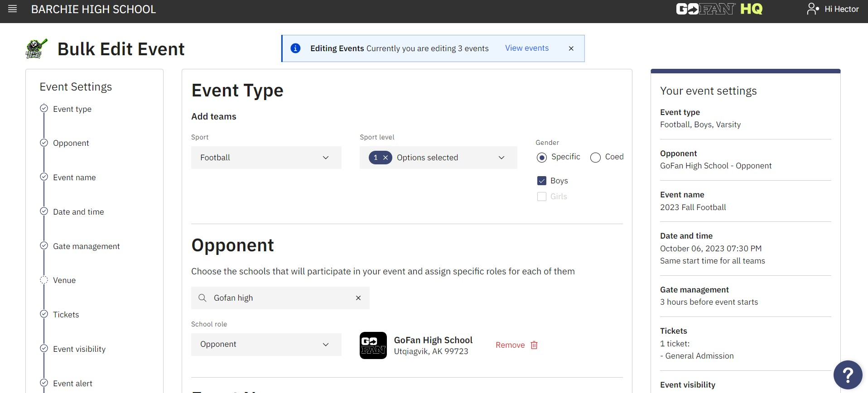Remove the selected sport level chip
Image resolution: width=868 pixels, height=393 pixels.
click(385, 158)
